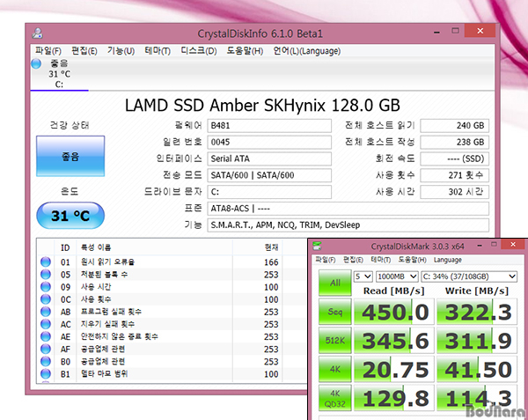
Task: Run the Seq benchmark test
Action: point(334,312)
